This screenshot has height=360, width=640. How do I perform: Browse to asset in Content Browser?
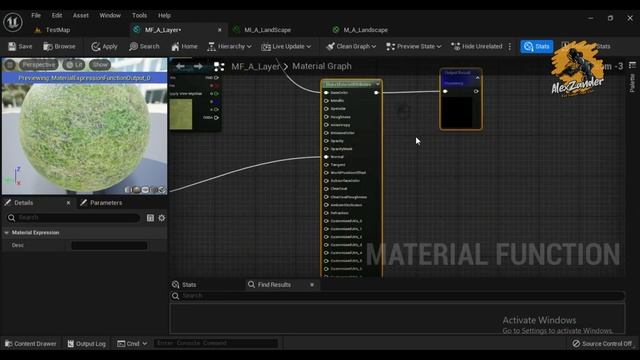(x=60, y=47)
